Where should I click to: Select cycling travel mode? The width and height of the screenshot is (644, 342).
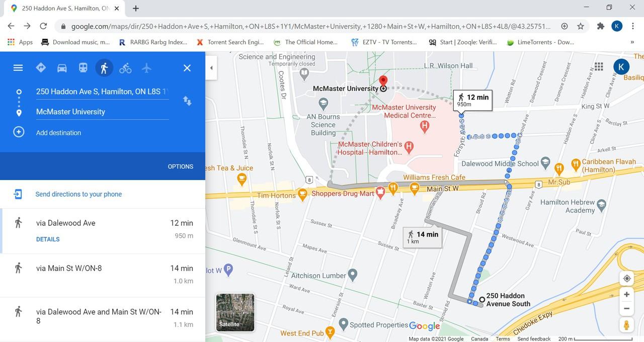point(125,68)
